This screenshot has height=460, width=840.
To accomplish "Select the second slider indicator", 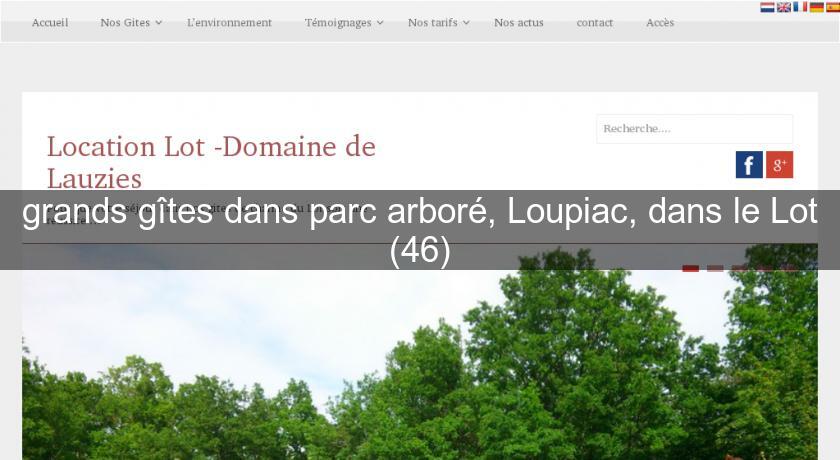I will click(x=715, y=268).
